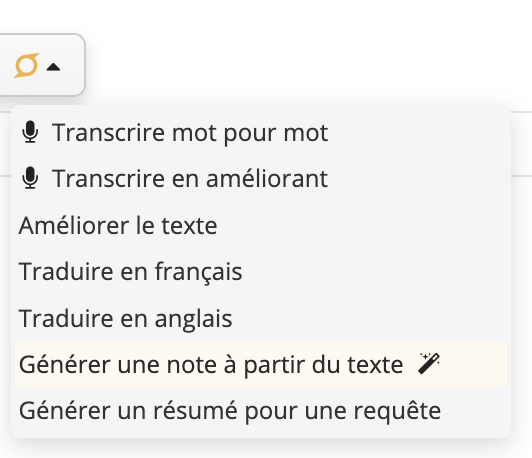Generate a summary for a request
Image resolution: width=532 pixels, height=458 pixels.
[261, 411]
